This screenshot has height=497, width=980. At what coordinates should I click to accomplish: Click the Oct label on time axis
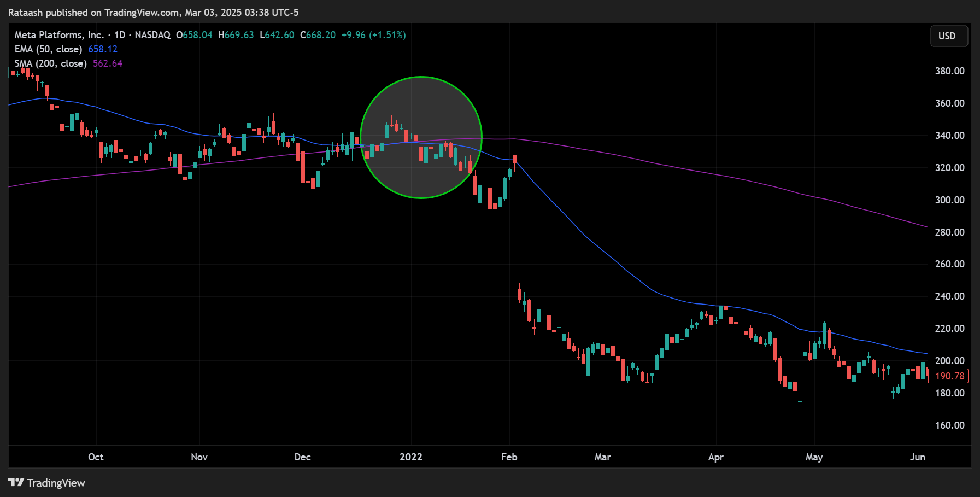click(96, 457)
